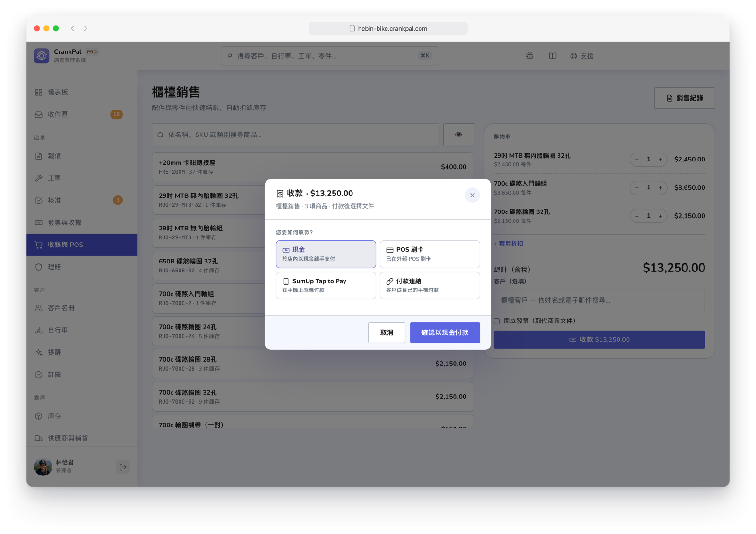The image size is (756, 534).
Task: Open 核准 approvals page
Action: [82, 200]
